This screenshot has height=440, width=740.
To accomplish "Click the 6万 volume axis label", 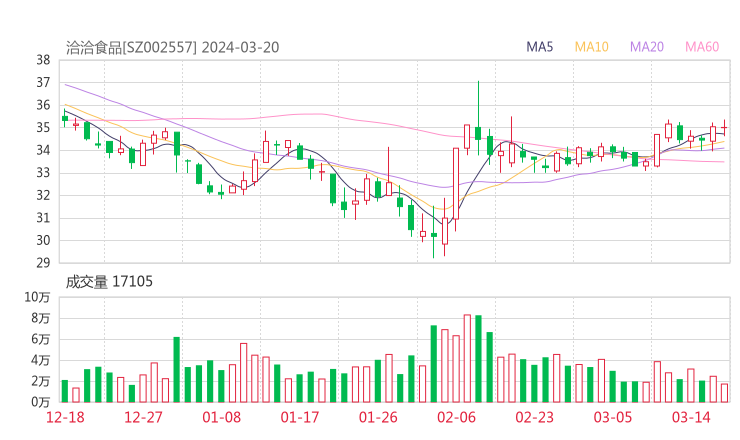I will coord(41,339).
